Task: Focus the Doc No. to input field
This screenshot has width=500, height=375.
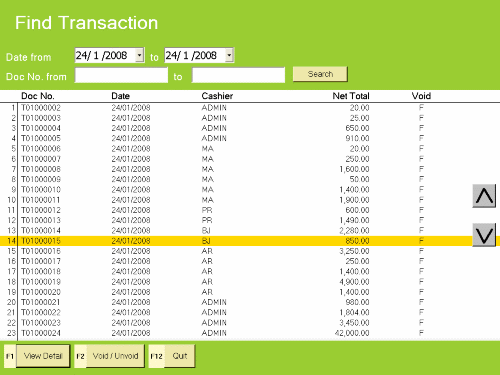Action: click(x=238, y=75)
